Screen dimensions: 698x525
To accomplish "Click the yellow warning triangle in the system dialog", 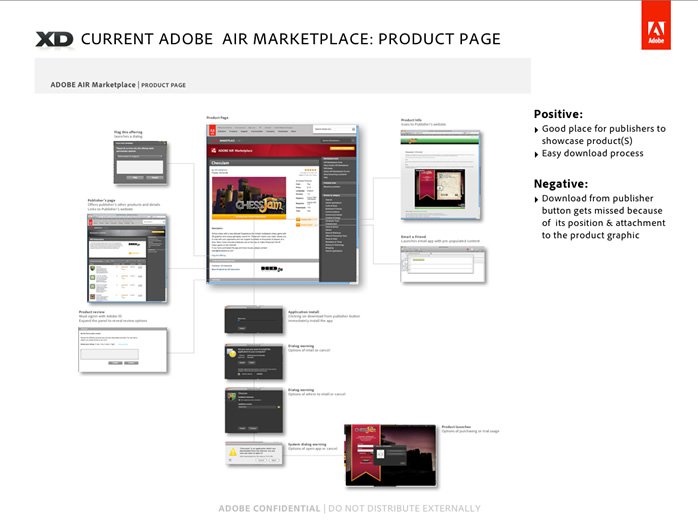I will [233, 452].
